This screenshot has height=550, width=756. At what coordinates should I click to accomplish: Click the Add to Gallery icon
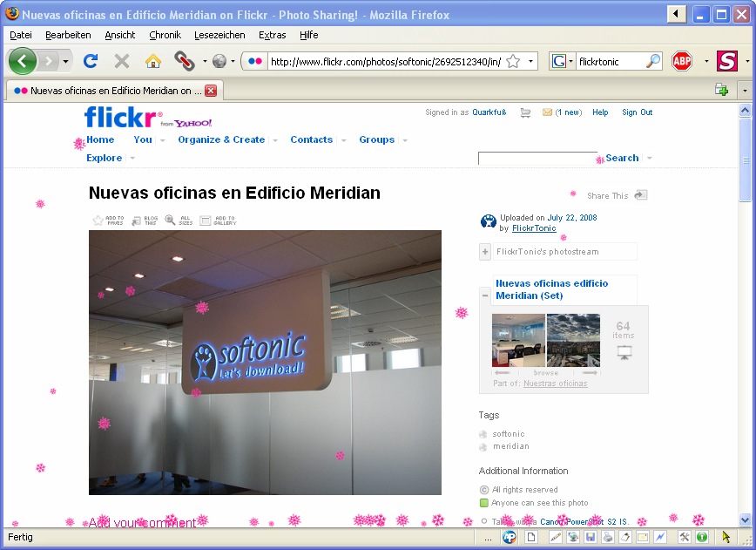(206, 221)
